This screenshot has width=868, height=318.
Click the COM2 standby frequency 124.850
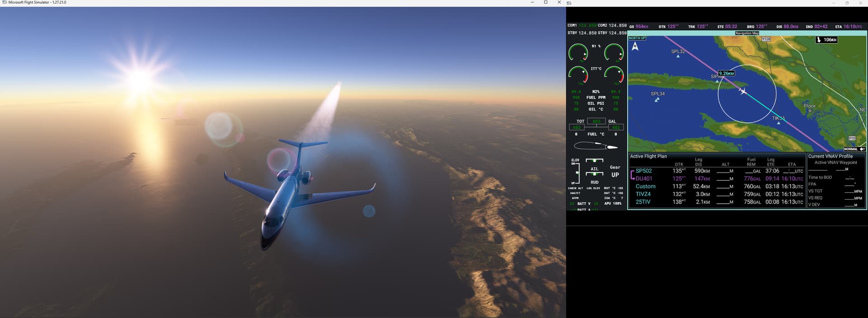coord(618,33)
